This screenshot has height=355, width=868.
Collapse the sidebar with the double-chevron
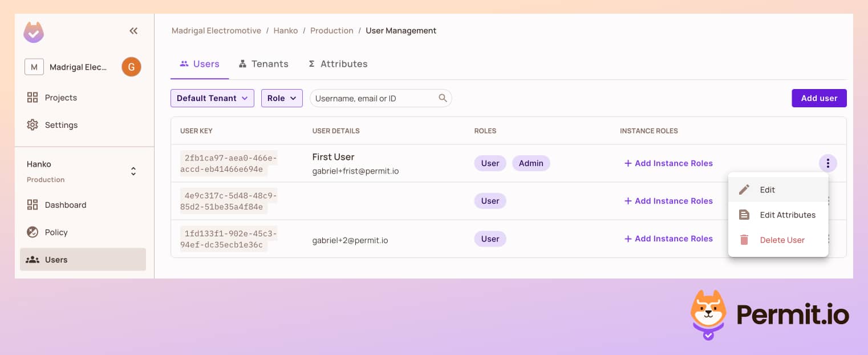coord(133,31)
